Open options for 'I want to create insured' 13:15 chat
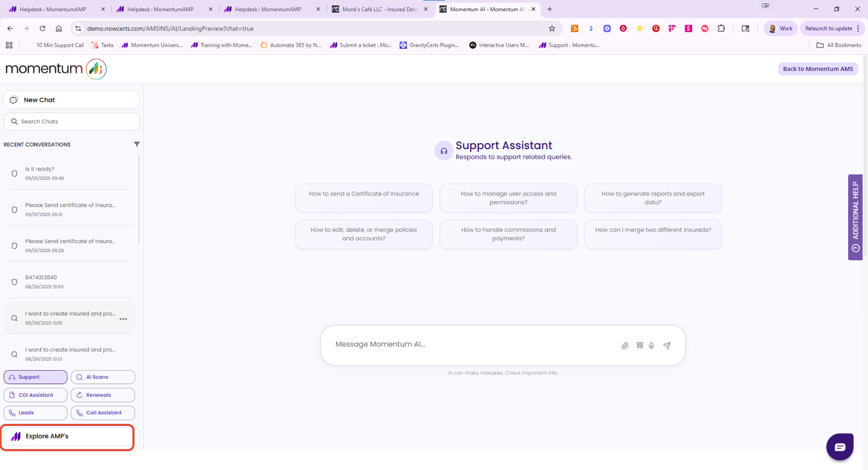The image size is (868, 470). pyautogui.click(x=123, y=319)
